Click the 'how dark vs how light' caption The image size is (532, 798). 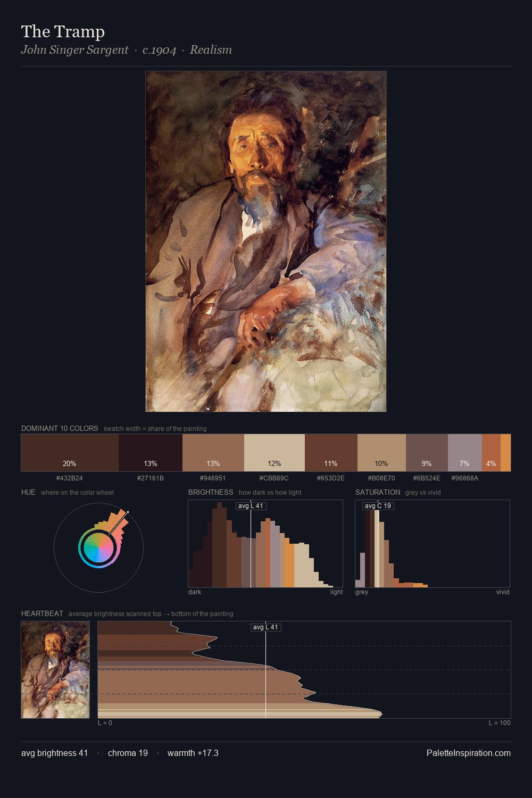click(x=270, y=493)
